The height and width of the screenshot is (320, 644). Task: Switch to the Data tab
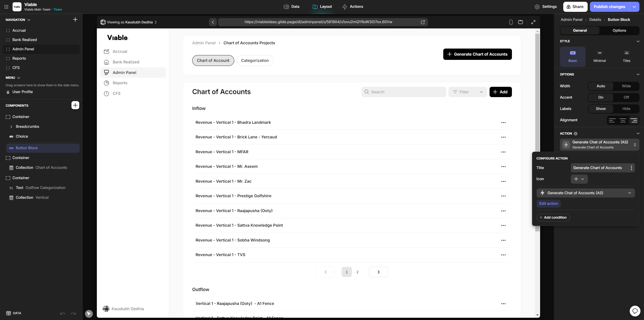pos(291,7)
